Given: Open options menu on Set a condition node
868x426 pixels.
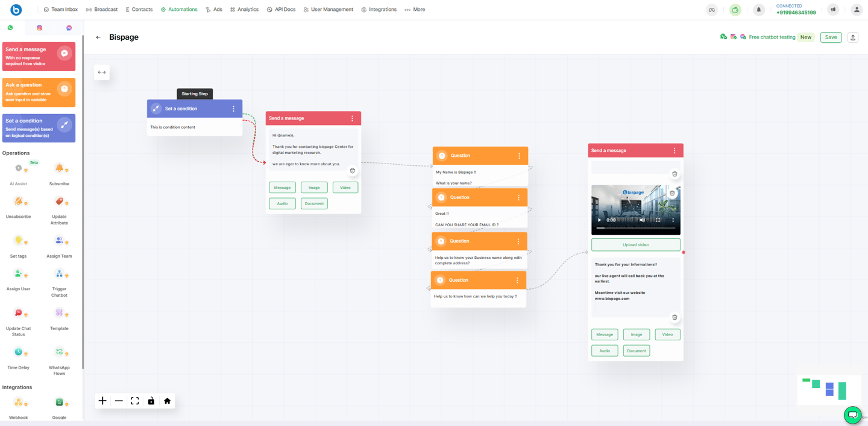Looking at the screenshot, I should (x=234, y=109).
